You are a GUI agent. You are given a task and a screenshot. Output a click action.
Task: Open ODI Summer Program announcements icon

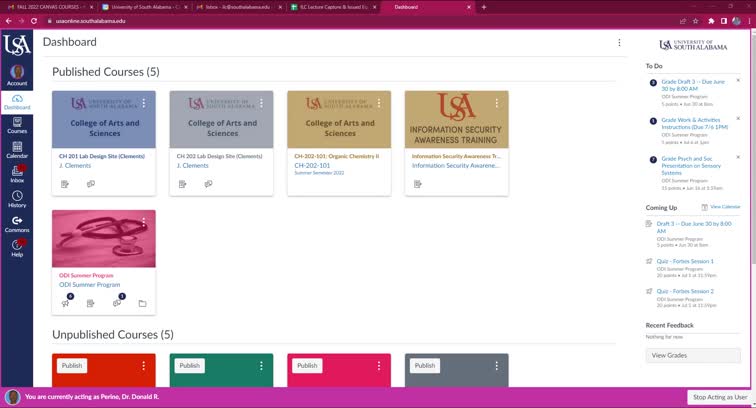(69, 303)
